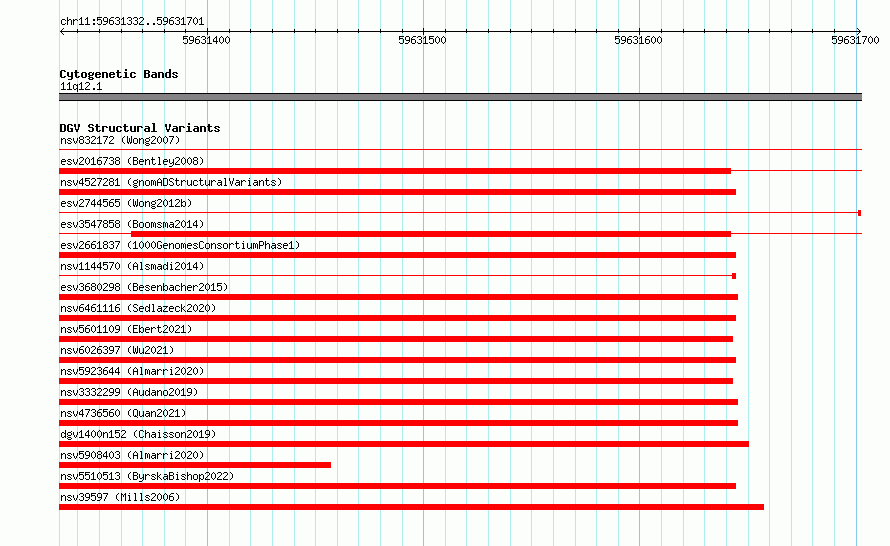The image size is (890, 546).
Task: Click the 59631700 ruler coordinate
Action: click(x=855, y=40)
